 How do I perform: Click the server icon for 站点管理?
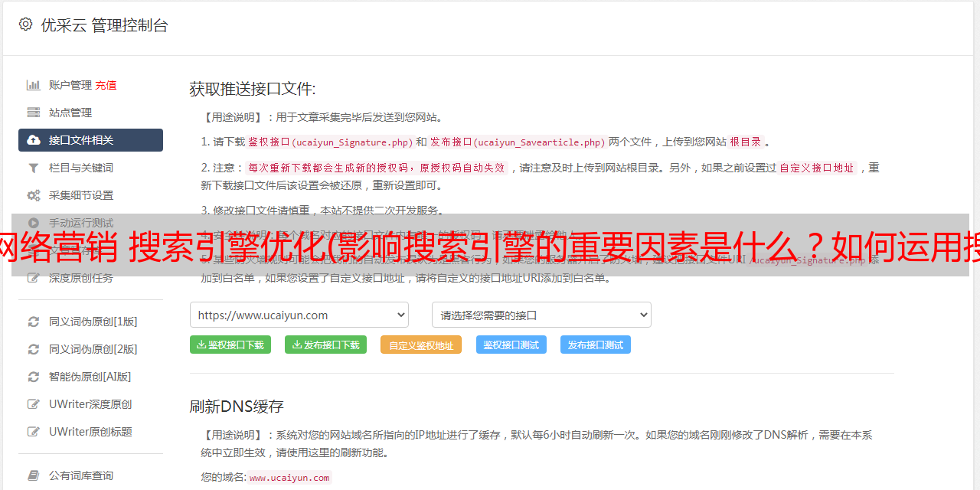pyautogui.click(x=34, y=113)
